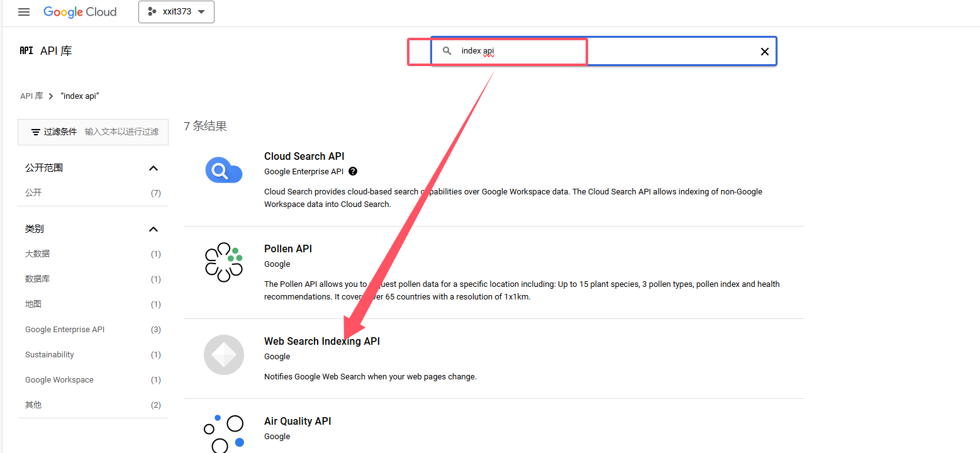Go to API 库 breadcrumb link
Image resolution: width=980 pixels, height=453 pixels.
(31, 96)
